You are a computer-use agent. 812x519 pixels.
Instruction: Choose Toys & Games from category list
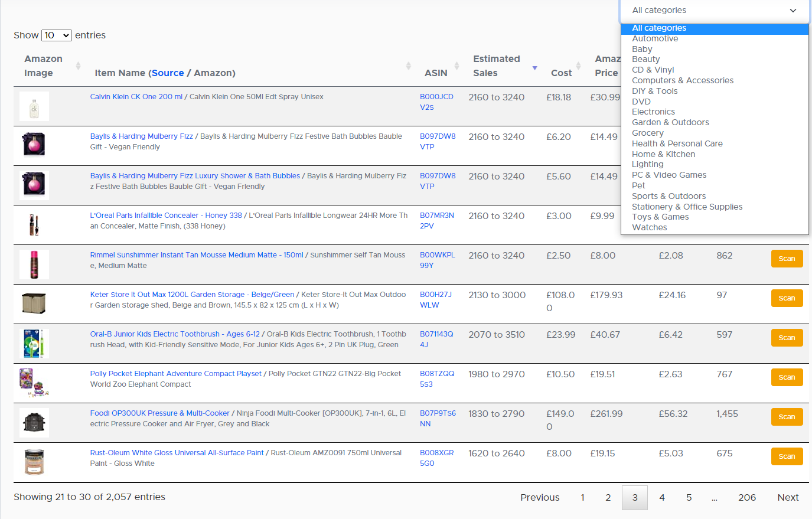[660, 217]
